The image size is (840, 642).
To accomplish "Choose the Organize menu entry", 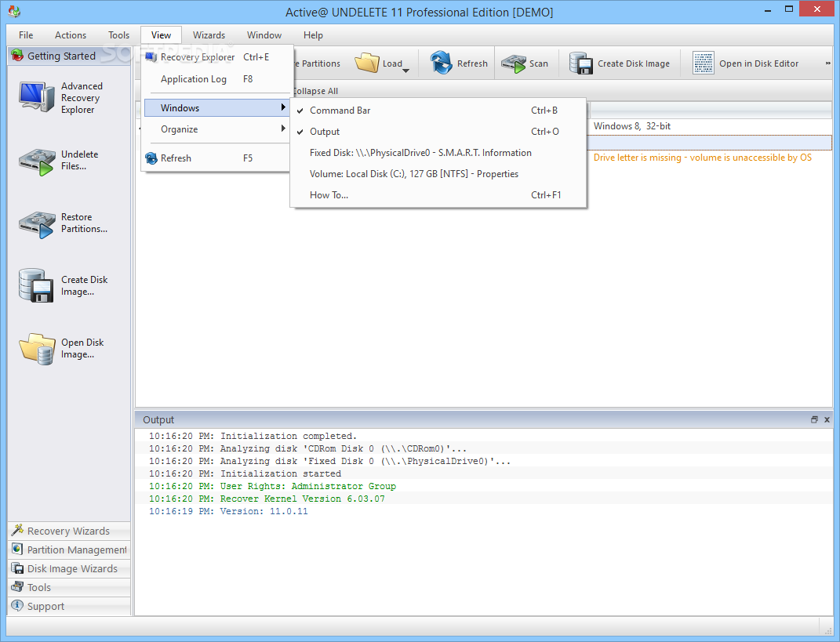I will tap(217, 129).
